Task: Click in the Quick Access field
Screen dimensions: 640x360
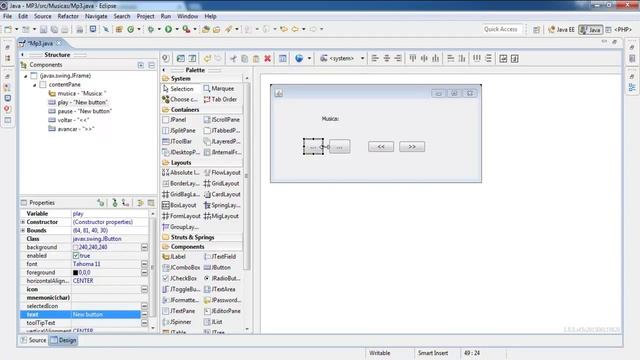Action: [501, 29]
